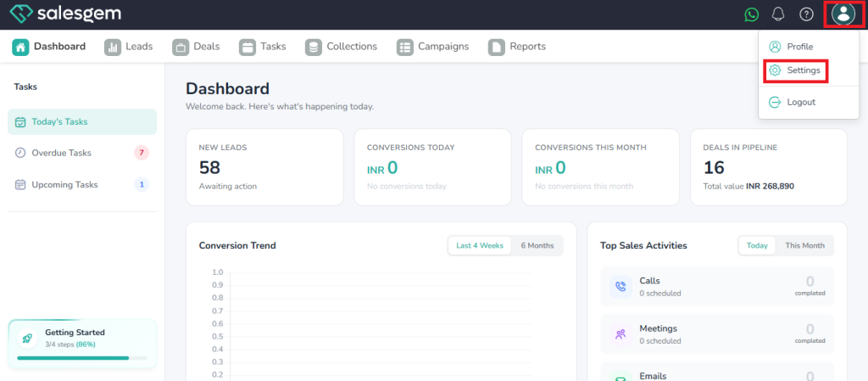Open the Campaigns tab
868x381 pixels.
(432, 47)
